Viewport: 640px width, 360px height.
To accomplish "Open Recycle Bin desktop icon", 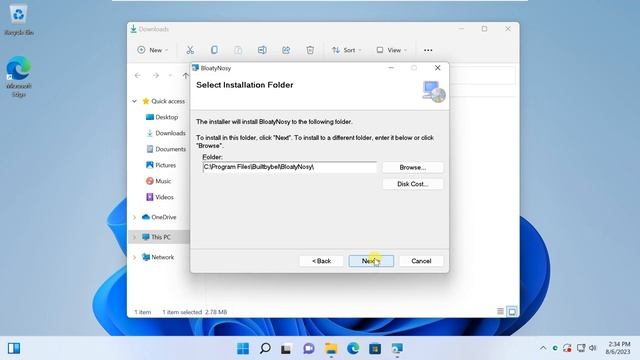I will (x=19, y=20).
